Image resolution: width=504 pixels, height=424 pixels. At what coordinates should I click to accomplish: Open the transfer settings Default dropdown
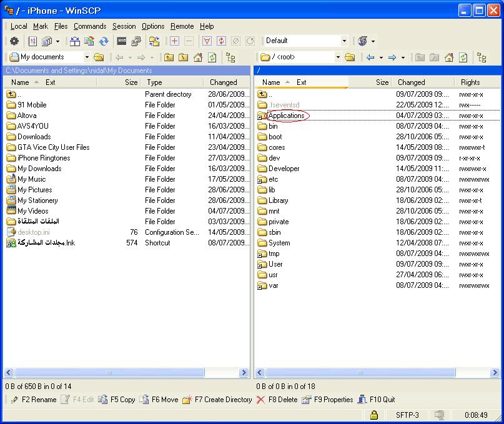click(343, 41)
